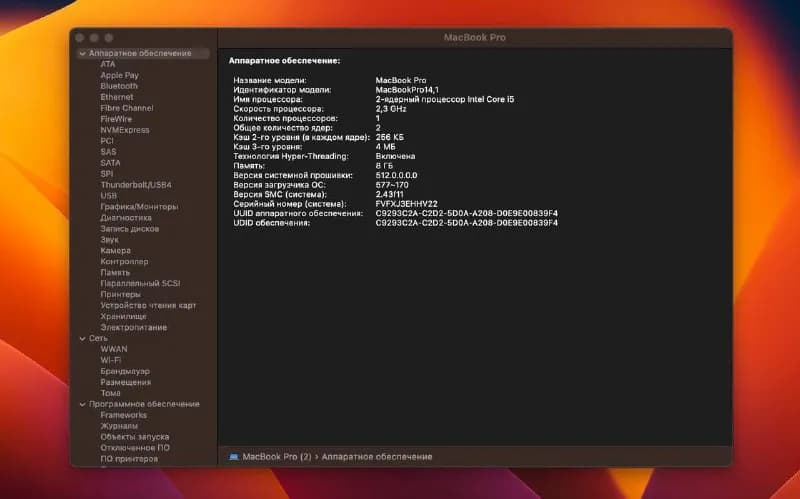This screenshot has width=800, height=499.
Task: Select SAS in the hardware list
Action: click(x=108, y=152)
